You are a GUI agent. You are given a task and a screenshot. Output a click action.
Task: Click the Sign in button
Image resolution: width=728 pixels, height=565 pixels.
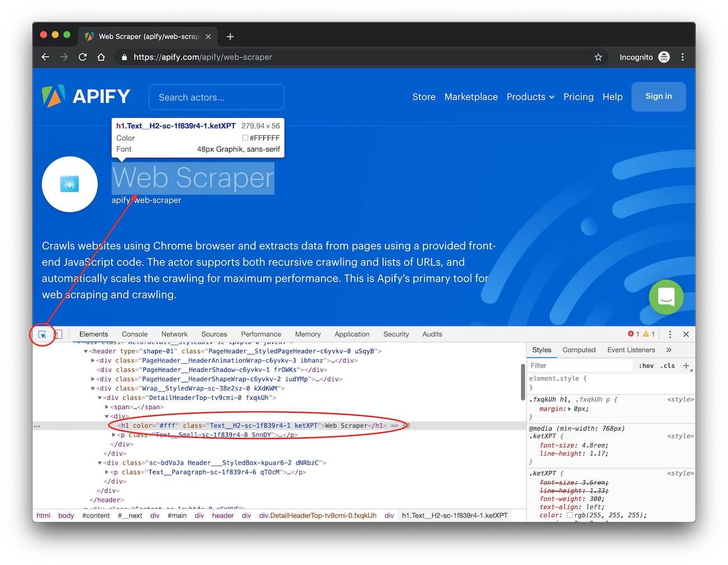point(659,96)
